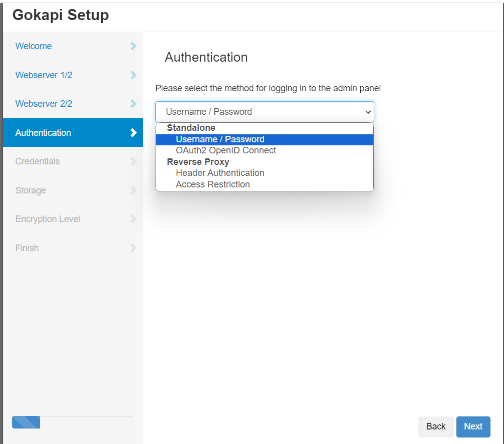
Task: Choose Header Authentication option
Action: tap(265, 173)
